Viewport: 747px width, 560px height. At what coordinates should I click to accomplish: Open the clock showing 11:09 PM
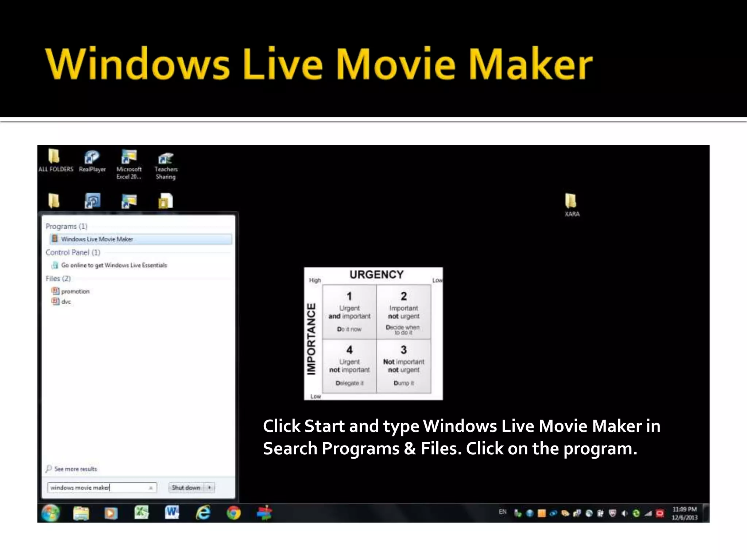pyautogui.click(x=685, y=513)
